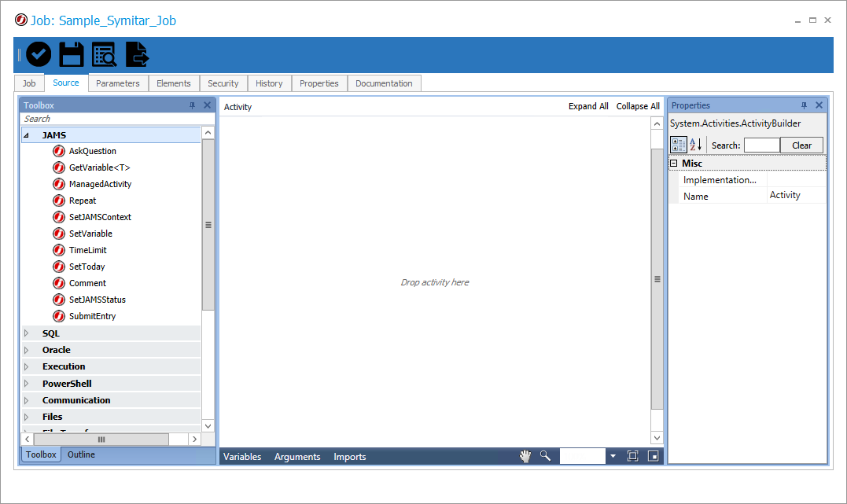Click the export document arrow icon
The height and width of the screenshot is (504, 847).
tap(138, 54)
